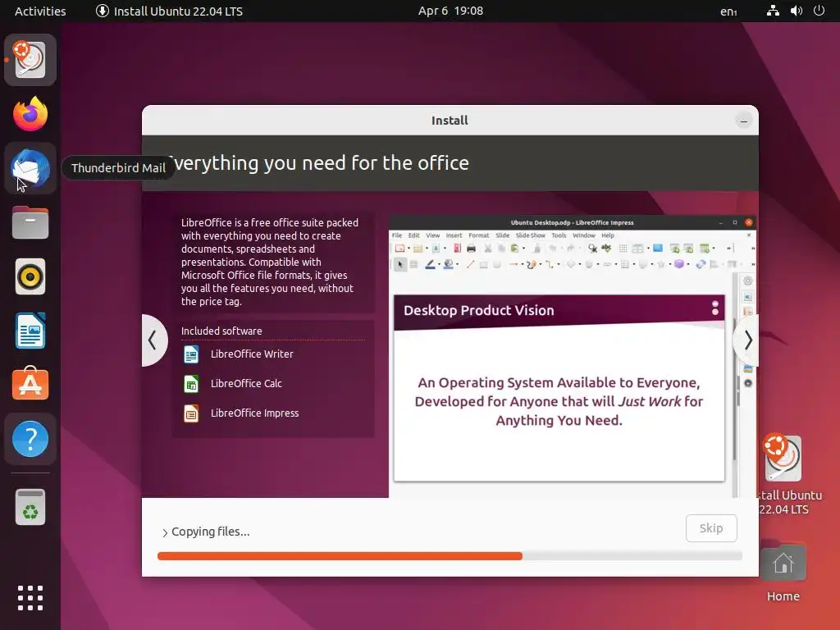This screenshot has height=630, width=840.
Task: Open the clock and calendar menu
Action: pyautogui.click(x=450, y=11)
